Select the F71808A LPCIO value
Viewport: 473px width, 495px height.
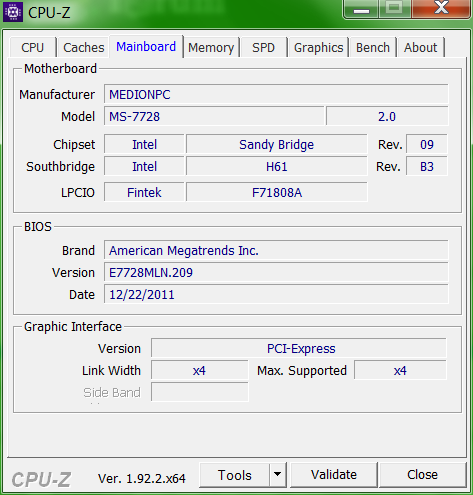tap(277, 192)
